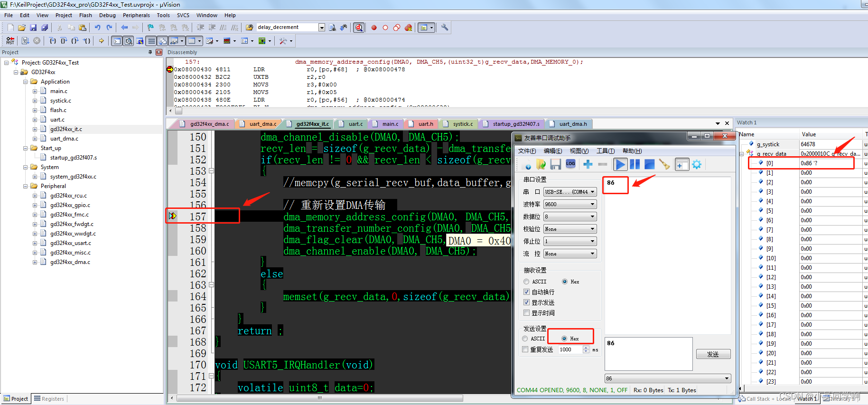Image resolution: width=868 pixels, height=405 pixels.
Task: Select uart_dma.c in the project tree
Action: tap(64, 139)
